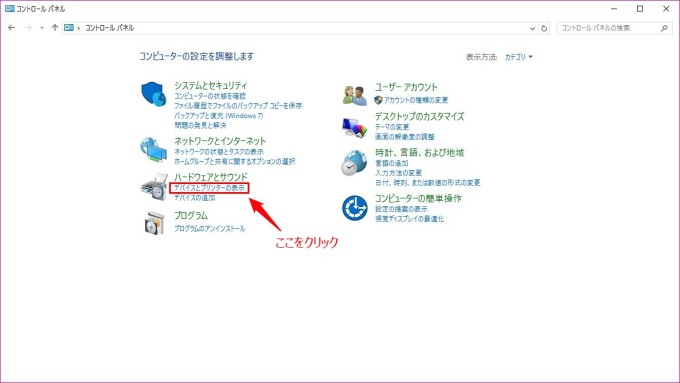This screenshot has width=680, height=383.
Task: Minimize the Control Panel window
Action: [614, 9]
